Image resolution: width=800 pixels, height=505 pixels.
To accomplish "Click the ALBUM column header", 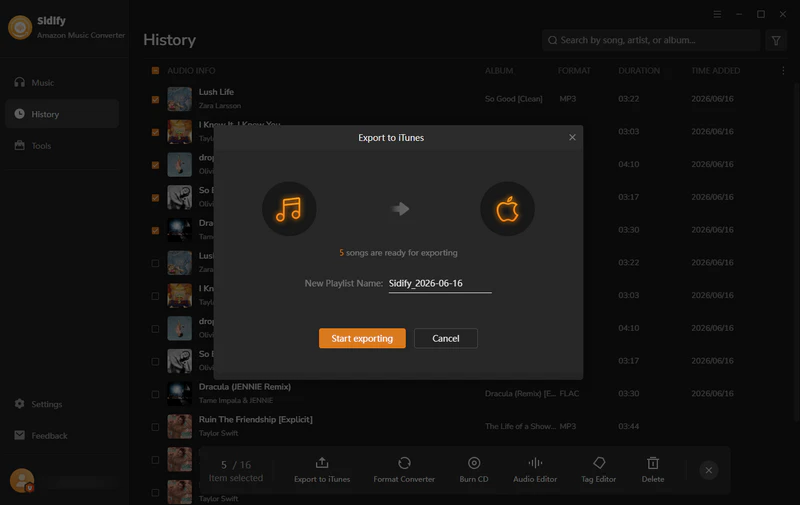I will pyautogui.click(x=499, y=70).
